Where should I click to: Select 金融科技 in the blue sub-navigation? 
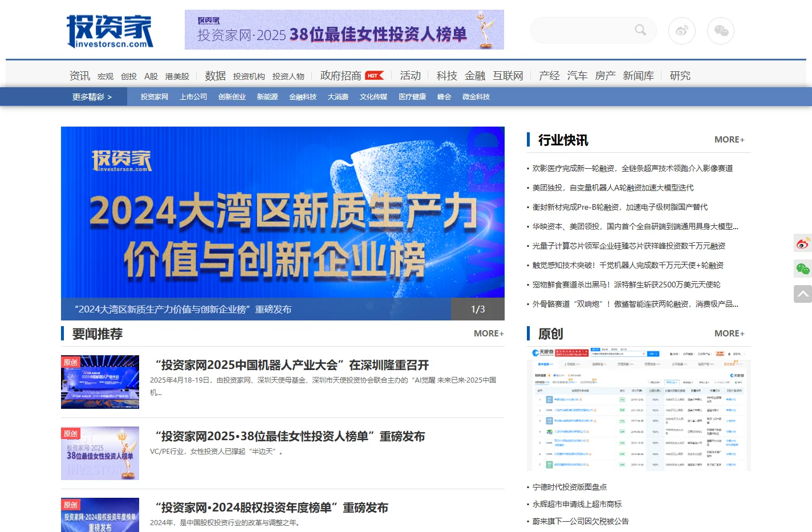coord(303,97)
